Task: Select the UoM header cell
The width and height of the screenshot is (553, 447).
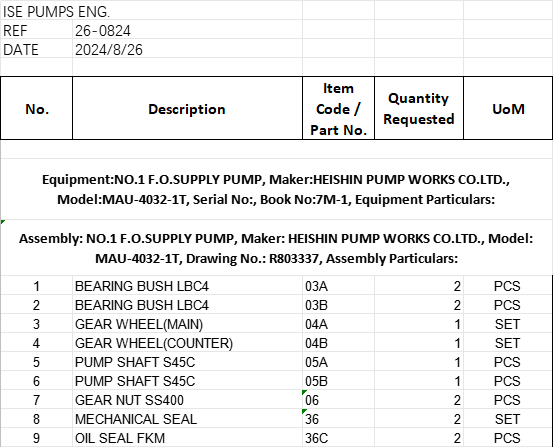Action: (508, 108)
